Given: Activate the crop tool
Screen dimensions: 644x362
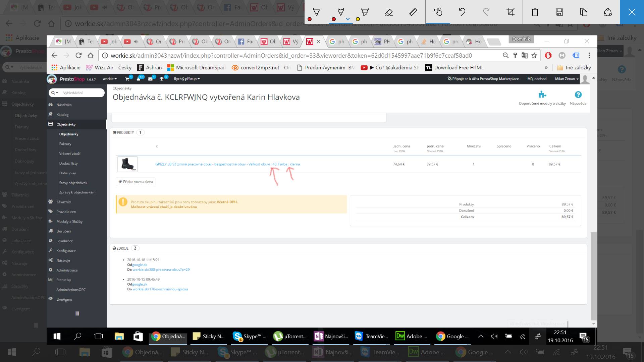Looking at the screenshot, I should click(x=510, y=12).
